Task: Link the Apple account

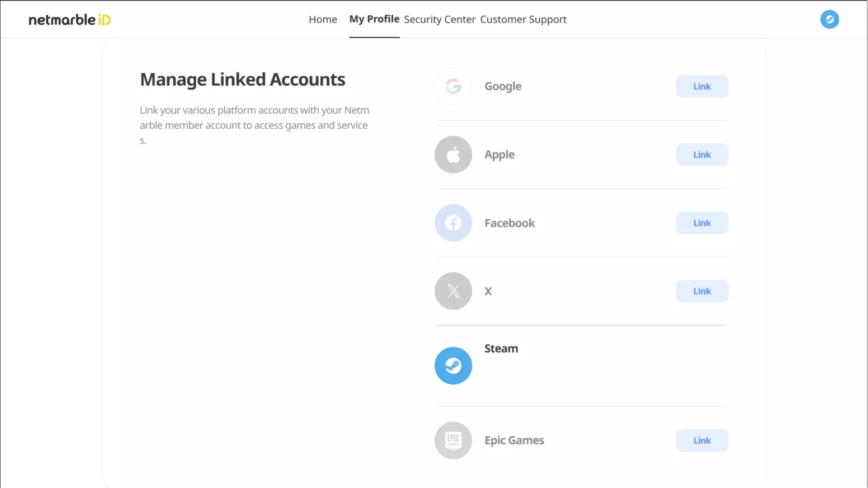Action: 702,155
